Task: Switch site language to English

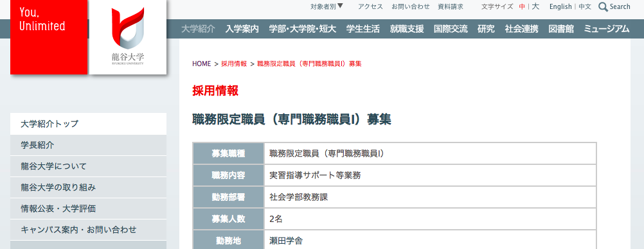Action: tap(560, 6)
